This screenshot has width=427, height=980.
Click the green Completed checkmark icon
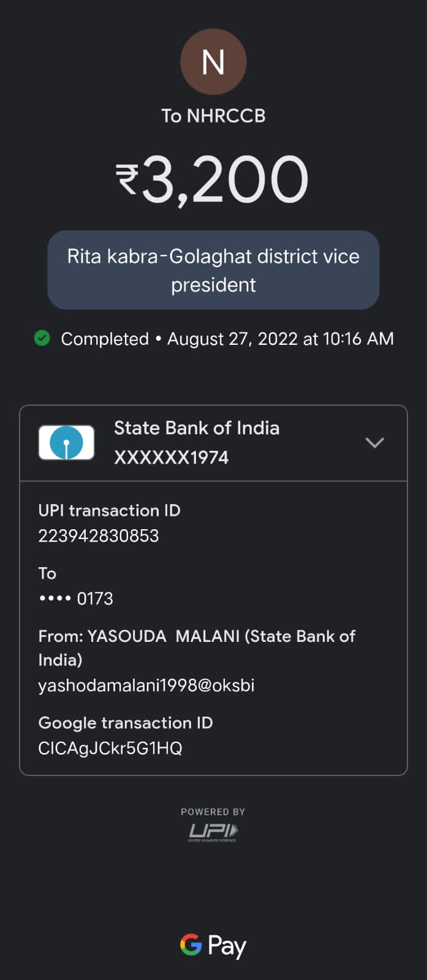tap(42, 338)
